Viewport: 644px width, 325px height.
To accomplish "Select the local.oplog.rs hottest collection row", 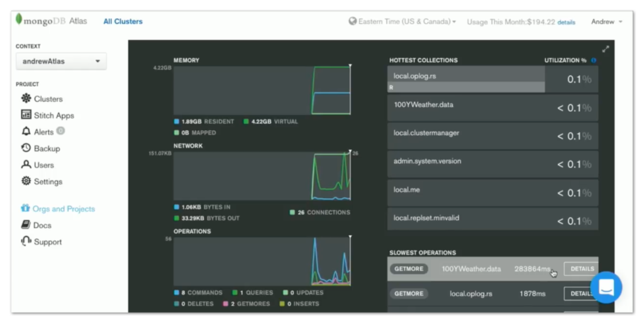I will click(x=492, y=79).
